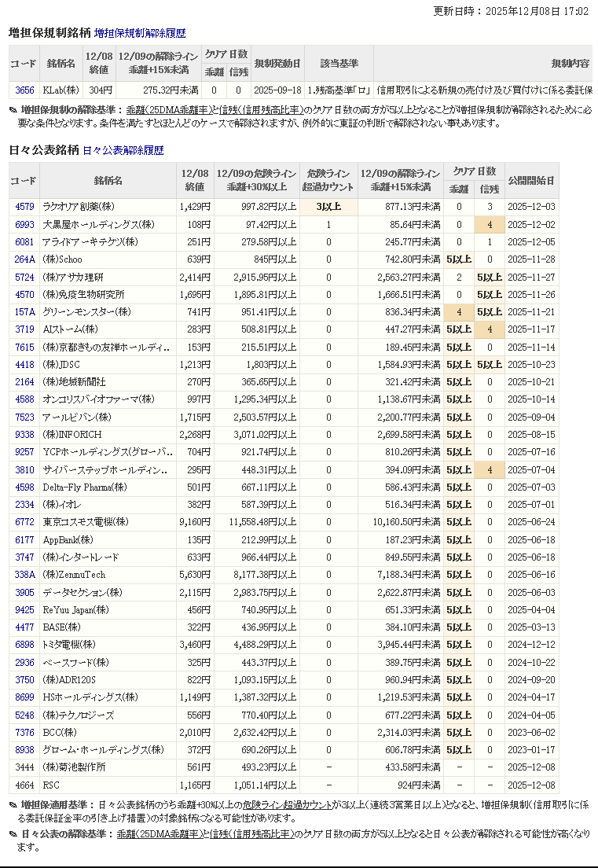The width and height of the screenshot is (598, 868).
Task: Click the pencil icon beside 増担保適用基準 note
Action: pyautogui.click(x=13, y=805)
